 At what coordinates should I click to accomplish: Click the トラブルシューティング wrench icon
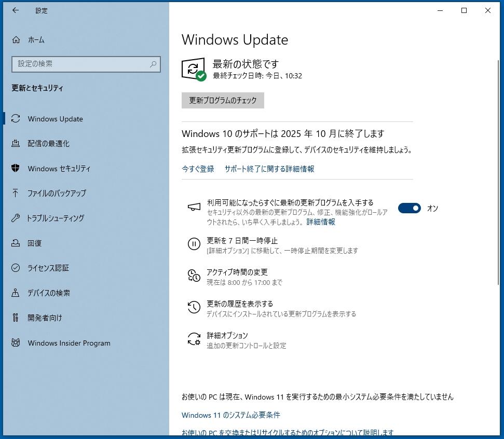pyautogui.click(x=16, y=218)
